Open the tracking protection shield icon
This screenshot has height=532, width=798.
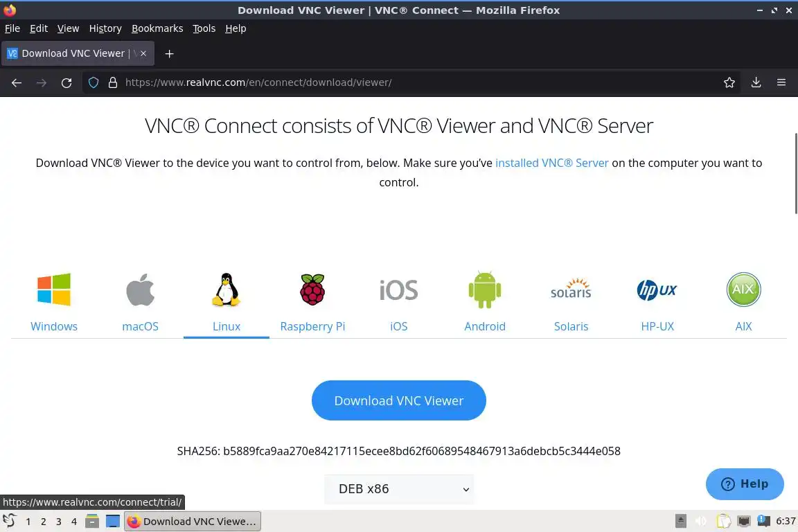click(x=94, y=82)
